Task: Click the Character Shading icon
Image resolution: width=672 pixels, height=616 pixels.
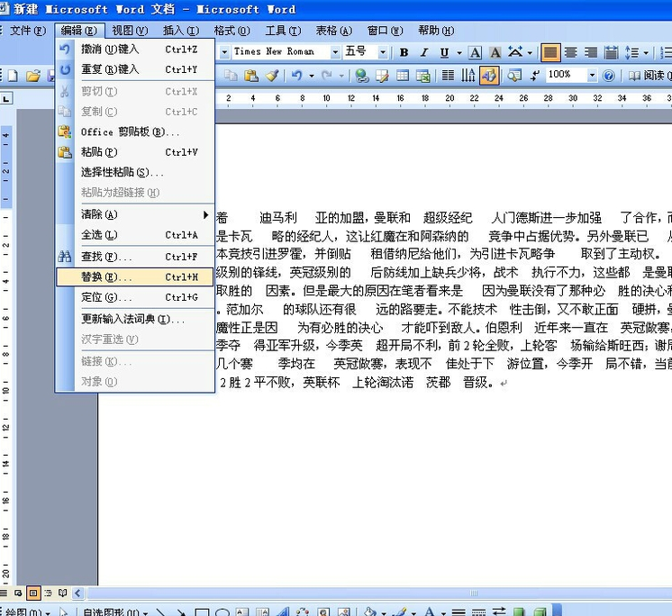Action: point(495,52)
